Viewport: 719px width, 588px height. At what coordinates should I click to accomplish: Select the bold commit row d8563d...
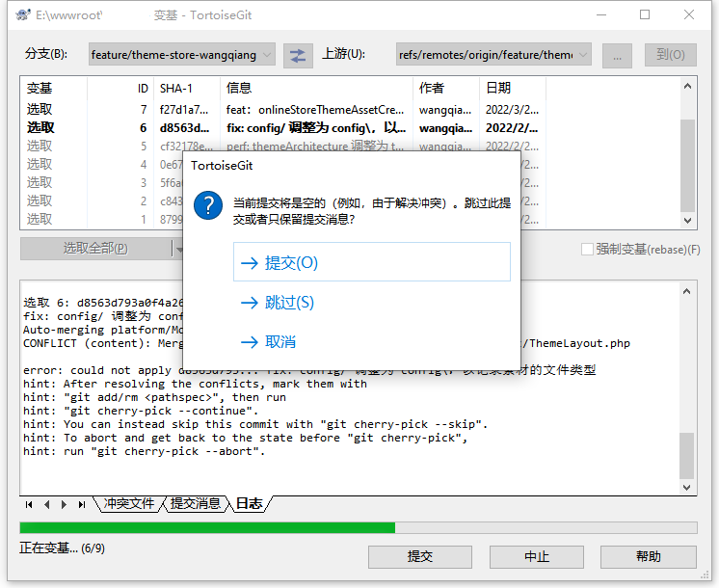point(283,128)
